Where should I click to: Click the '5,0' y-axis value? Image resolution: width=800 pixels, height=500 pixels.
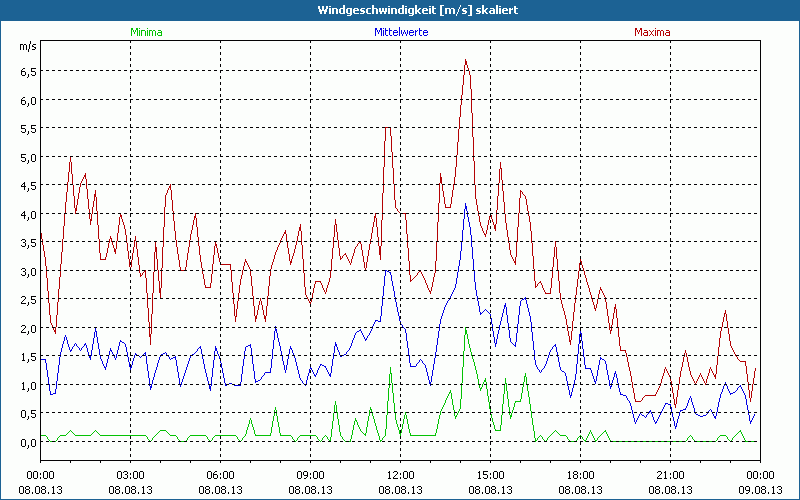(29, 158)
